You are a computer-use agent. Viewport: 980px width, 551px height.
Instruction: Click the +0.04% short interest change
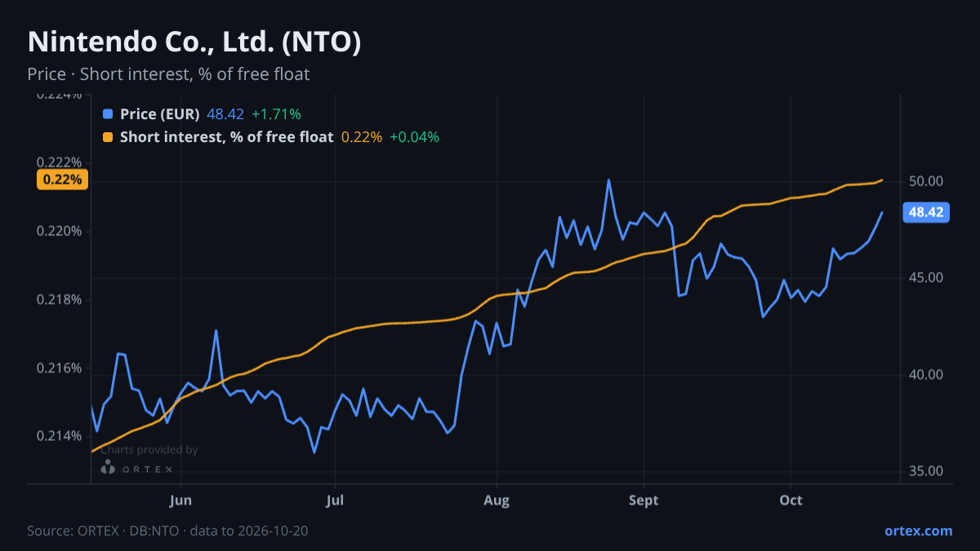tap(414, 137)
